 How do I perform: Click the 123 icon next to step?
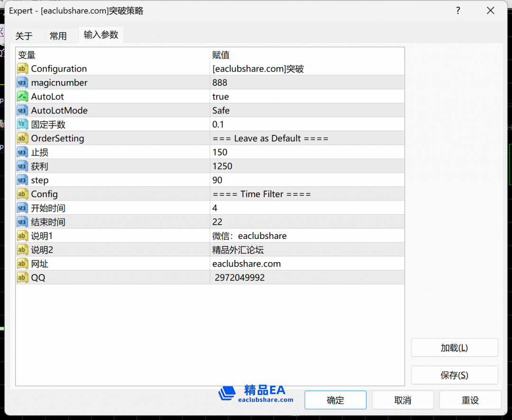[22, 180]
